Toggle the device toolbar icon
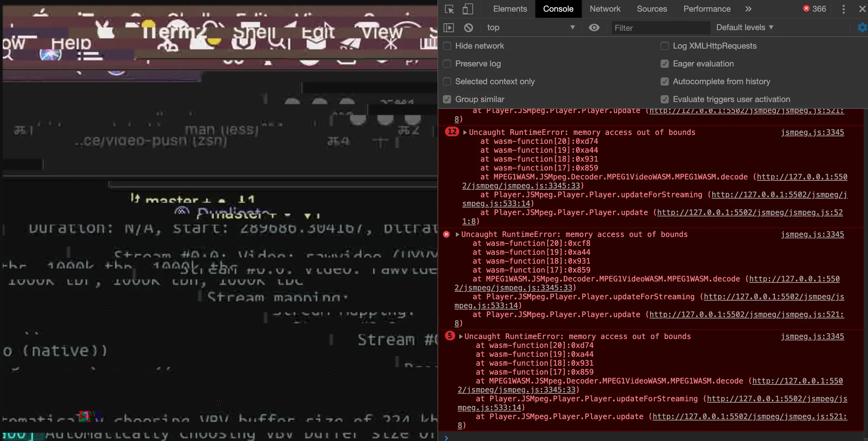The width and height of the screenshot is (868, 441). tap(468, 9)
